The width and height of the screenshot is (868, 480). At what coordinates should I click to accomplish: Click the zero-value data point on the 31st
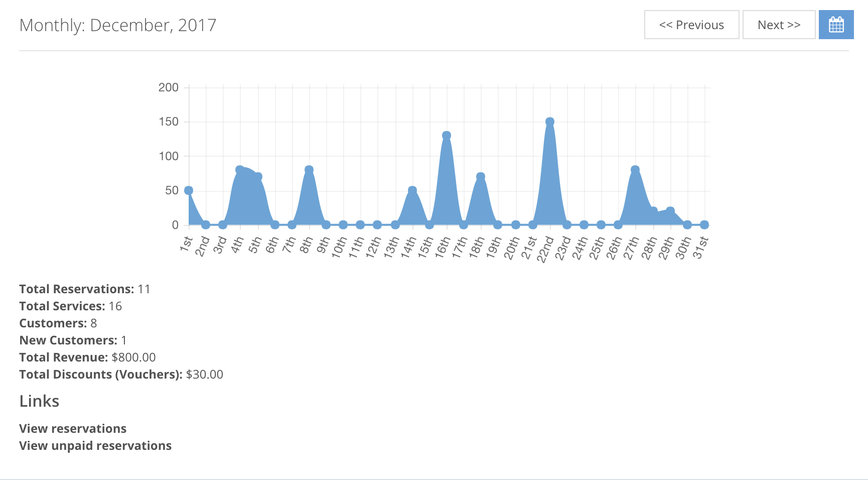(704, 224)
